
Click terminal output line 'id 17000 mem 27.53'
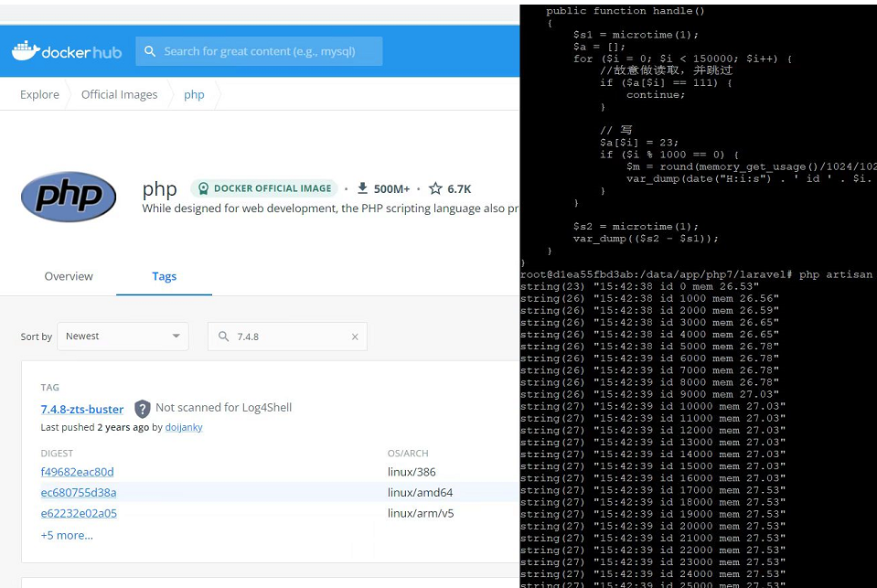(653, 491)
